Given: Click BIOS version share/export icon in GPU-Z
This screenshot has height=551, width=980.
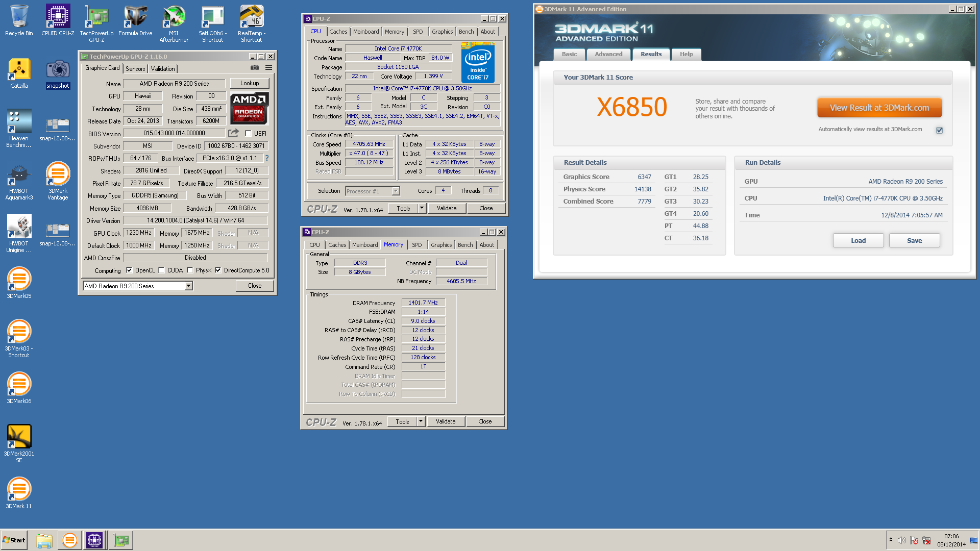Looking at the screenshot, I should point(233,133).
